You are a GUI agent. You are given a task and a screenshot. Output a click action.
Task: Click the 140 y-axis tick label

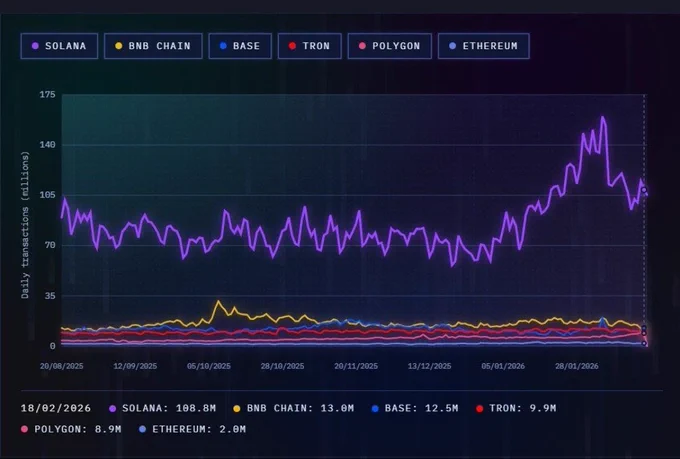(48, 145)
